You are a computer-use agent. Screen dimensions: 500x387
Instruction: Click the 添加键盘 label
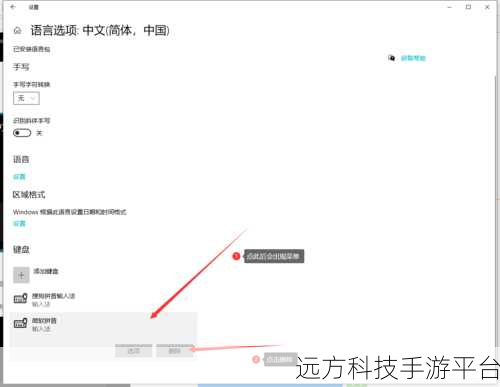[46, 271]
